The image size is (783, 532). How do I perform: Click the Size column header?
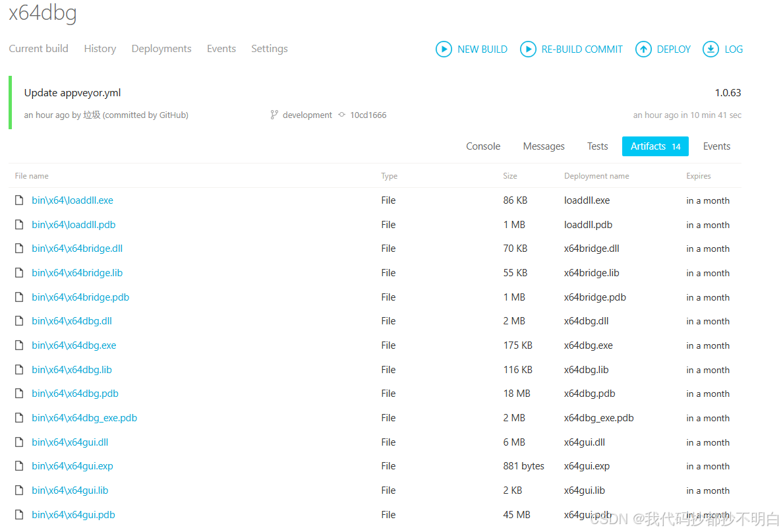point(510,176)
